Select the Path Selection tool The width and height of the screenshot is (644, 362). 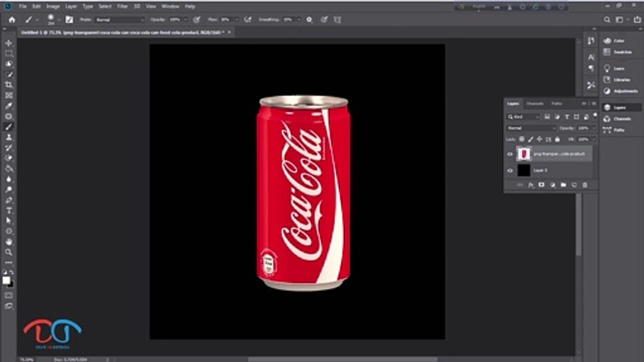(9, 221)
